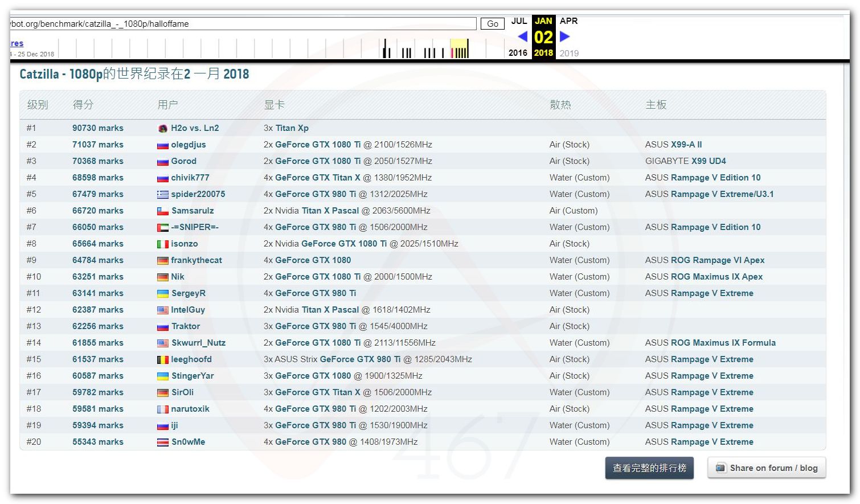Click the 级别 column header

(38, 105)
